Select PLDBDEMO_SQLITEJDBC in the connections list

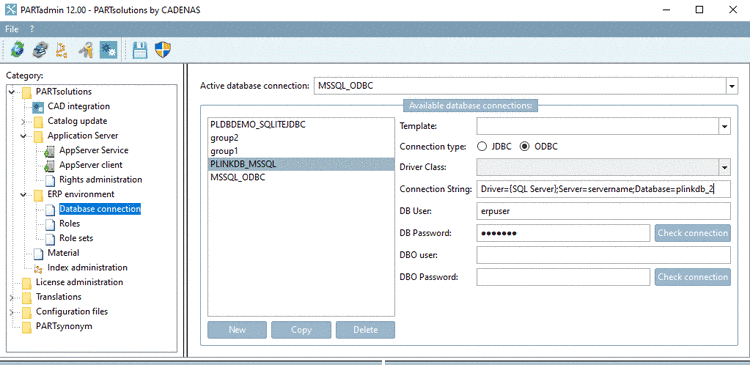[x=301, y=124]
